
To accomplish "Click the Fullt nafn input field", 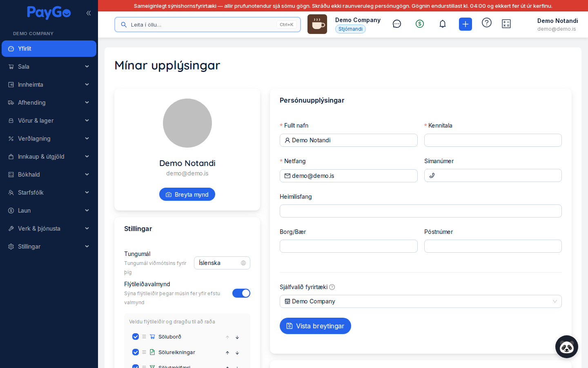I will tap(349, 140).
